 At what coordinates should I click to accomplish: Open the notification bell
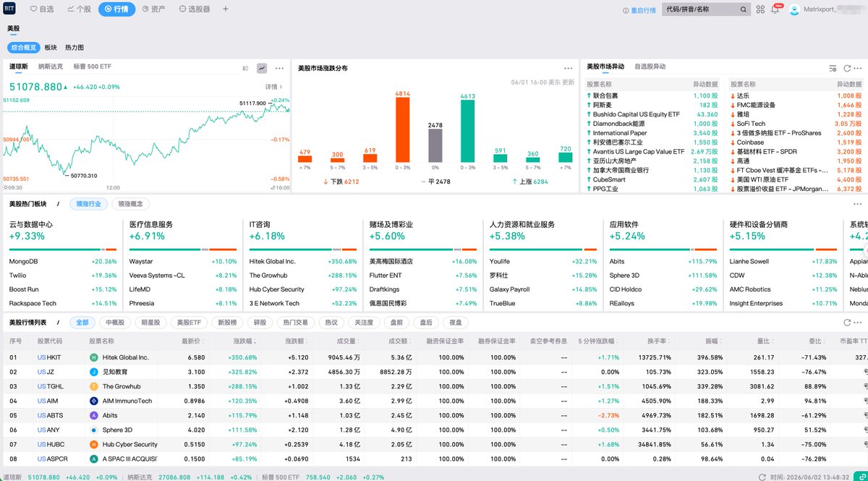click(x=775, y=10)
